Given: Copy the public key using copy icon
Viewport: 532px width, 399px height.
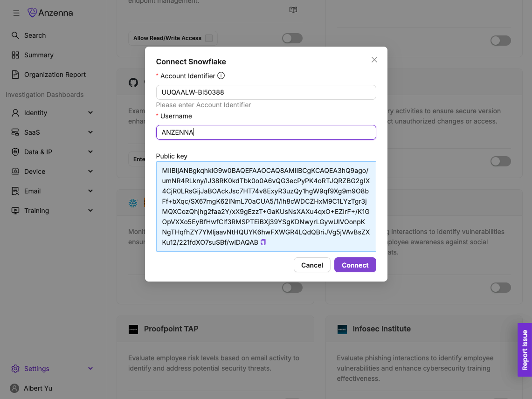Looking at the screenshot, I should pos(263,242).
